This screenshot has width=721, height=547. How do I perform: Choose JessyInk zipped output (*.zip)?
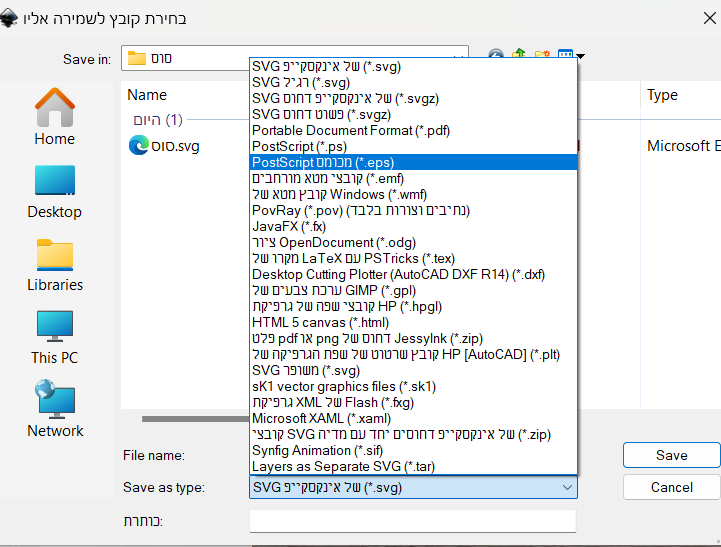point(413,338)
